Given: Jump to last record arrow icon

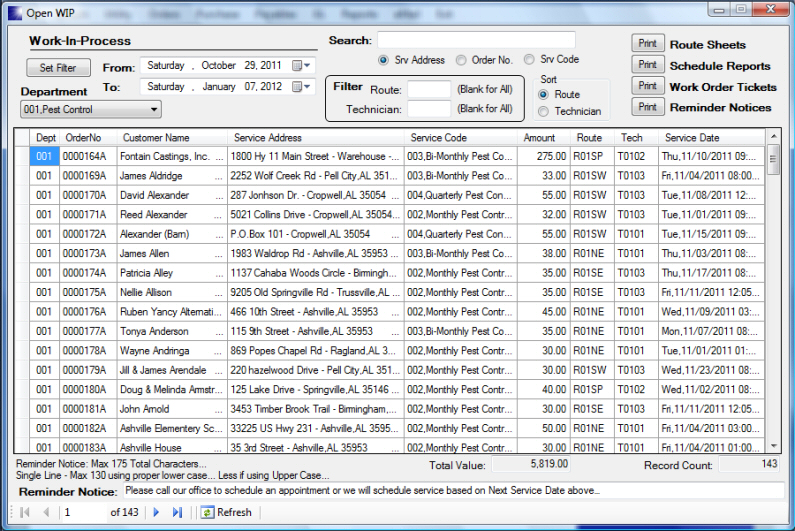Looking at the screenshot, I should tap(177, 512).
